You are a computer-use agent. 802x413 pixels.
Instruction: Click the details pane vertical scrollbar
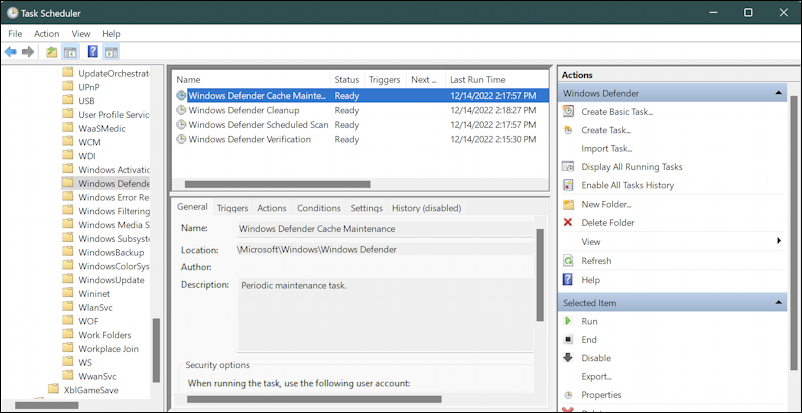pos(540,275)
